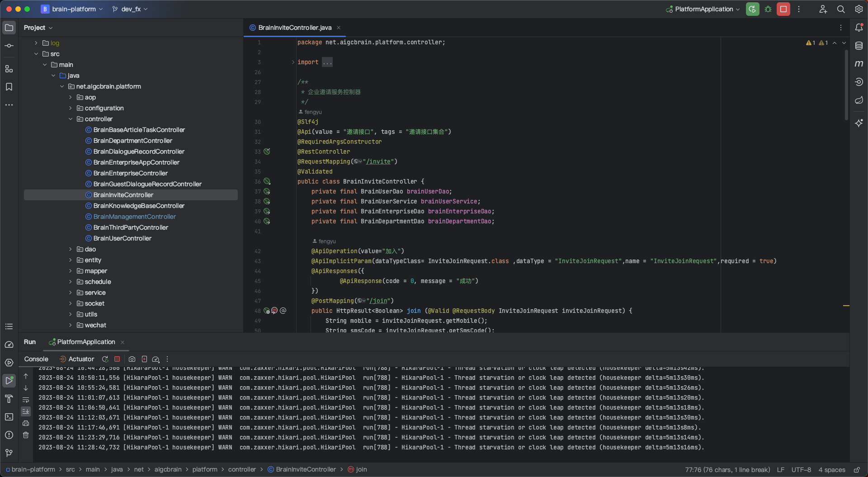868x477 pixels.
Task: Toggle the Run tool window button
Action: pyautogui.click(x=9, y=381)
